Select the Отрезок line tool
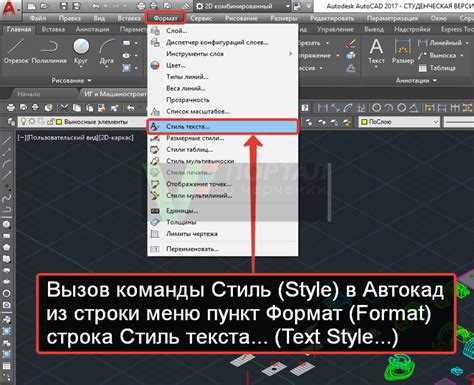 (16, 51)
